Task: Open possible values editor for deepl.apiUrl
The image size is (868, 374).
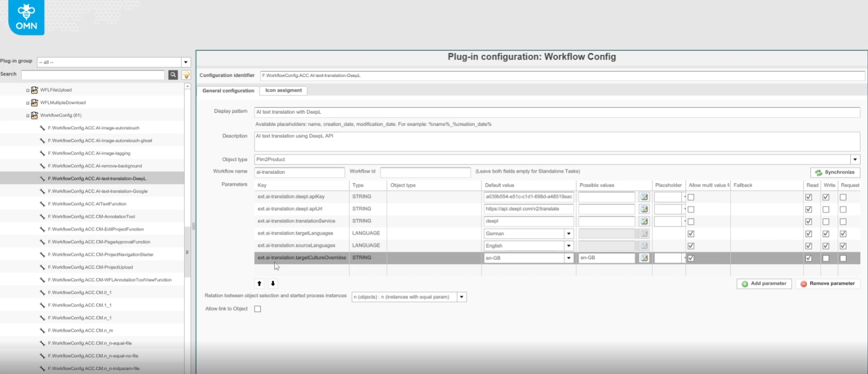Action: coord(644,209)
